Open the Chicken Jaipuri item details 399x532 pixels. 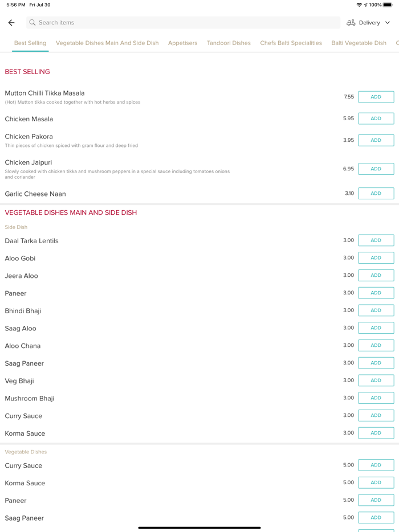pyautogui.click(x=28, y=163)
